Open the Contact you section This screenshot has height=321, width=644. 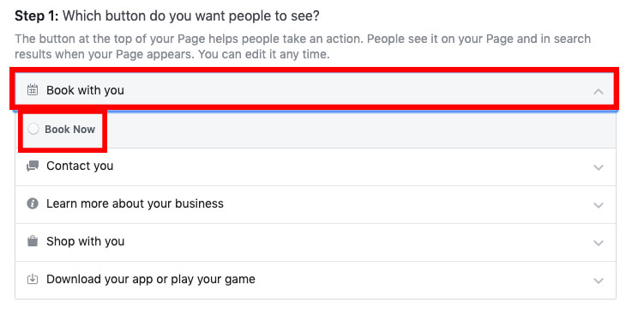(316, 167)
